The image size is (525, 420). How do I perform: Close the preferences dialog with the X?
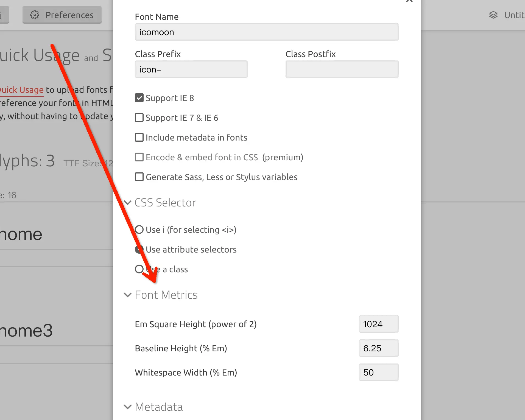[409, 1]
